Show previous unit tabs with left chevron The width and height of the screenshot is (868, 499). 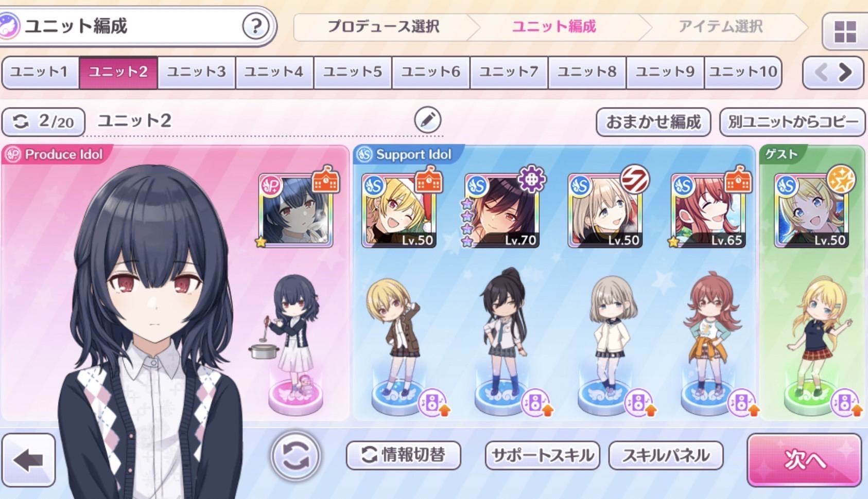[x=821, y=72]
